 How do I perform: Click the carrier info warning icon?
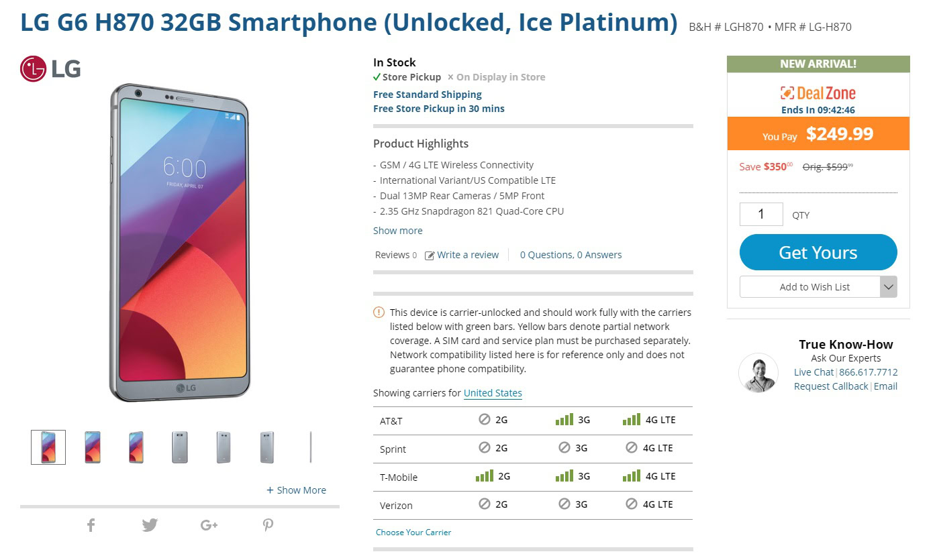(x=379, y=312)
